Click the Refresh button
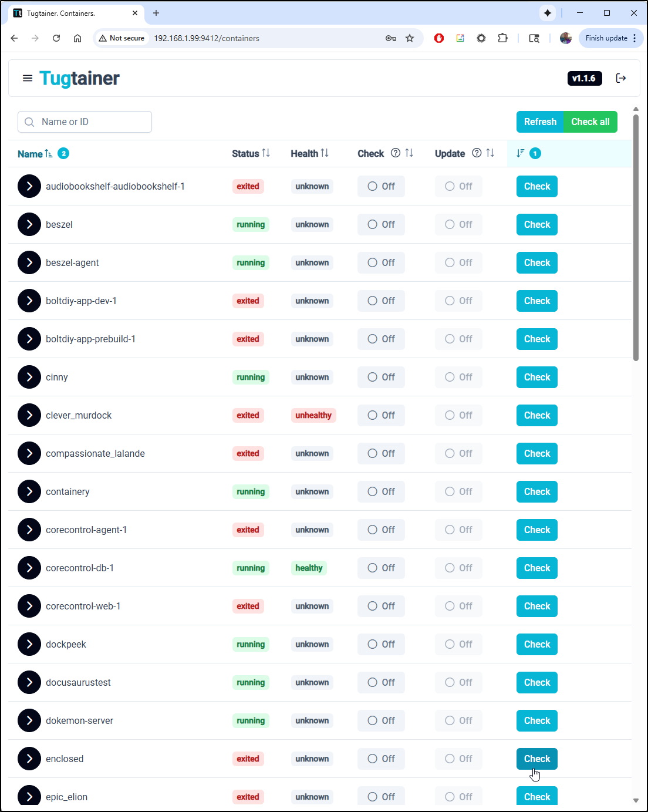The width and height of the screenshot is (648, 812). click(x=539, y=122)
